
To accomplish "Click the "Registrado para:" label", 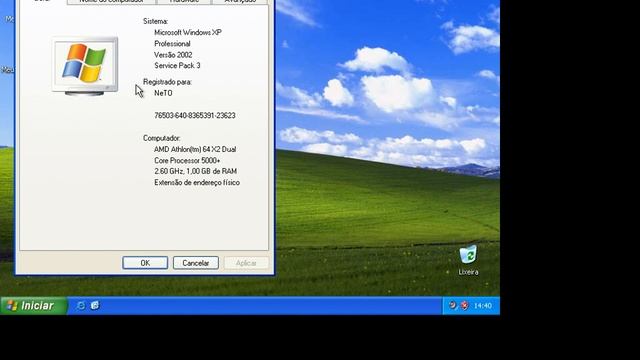I will coord(167,82).
